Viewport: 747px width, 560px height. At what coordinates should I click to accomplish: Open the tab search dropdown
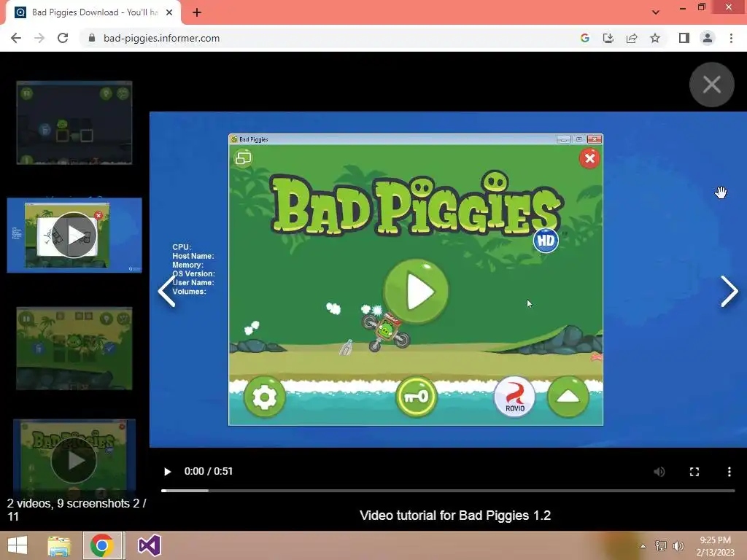point(656,12)
